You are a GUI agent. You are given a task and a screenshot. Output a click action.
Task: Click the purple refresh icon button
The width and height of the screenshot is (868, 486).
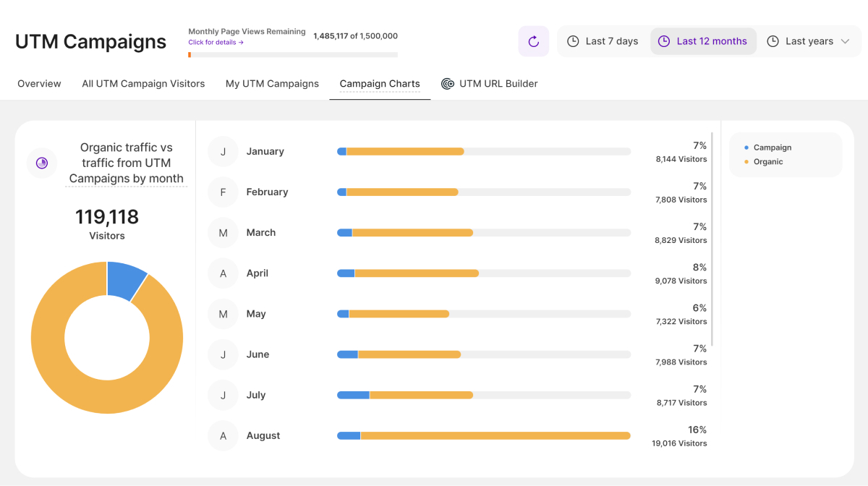coord(534,41)
